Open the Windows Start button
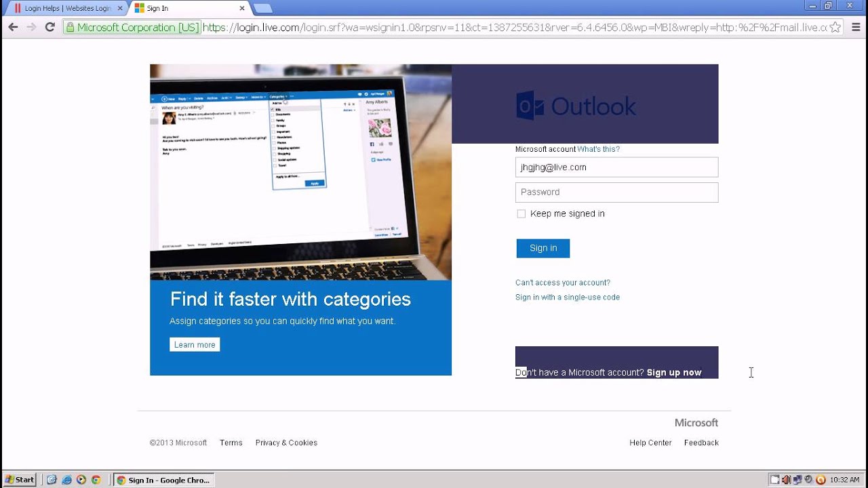The image size is (868, 488). [x=20, y=480]
